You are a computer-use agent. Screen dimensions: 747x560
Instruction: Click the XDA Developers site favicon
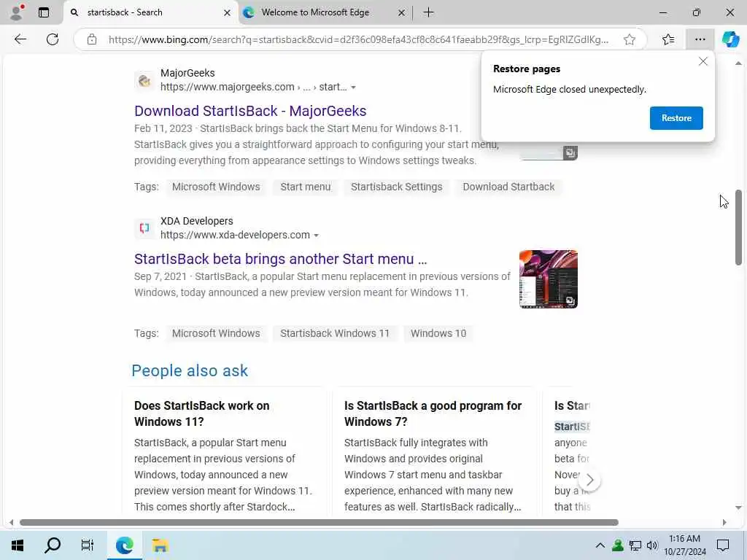coord(144,228)
